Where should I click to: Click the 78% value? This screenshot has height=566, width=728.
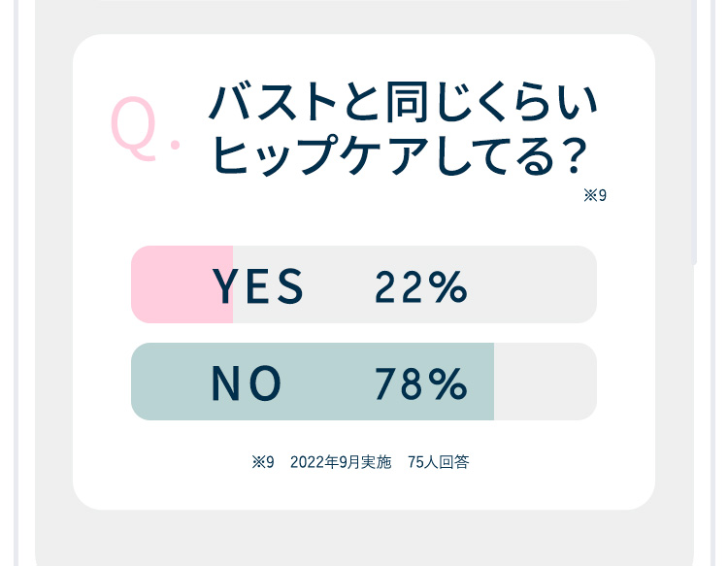(x=421, y=384)
